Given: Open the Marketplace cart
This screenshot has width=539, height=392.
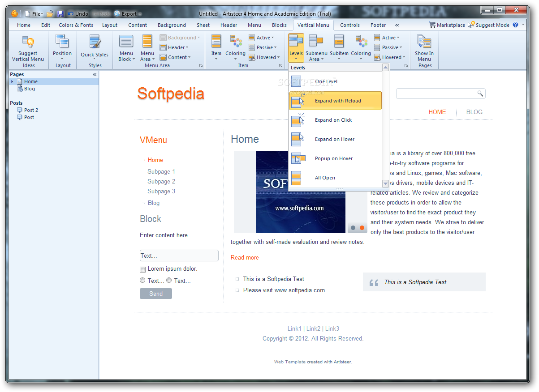Looking at the screenshot, I should click(447, 25).
